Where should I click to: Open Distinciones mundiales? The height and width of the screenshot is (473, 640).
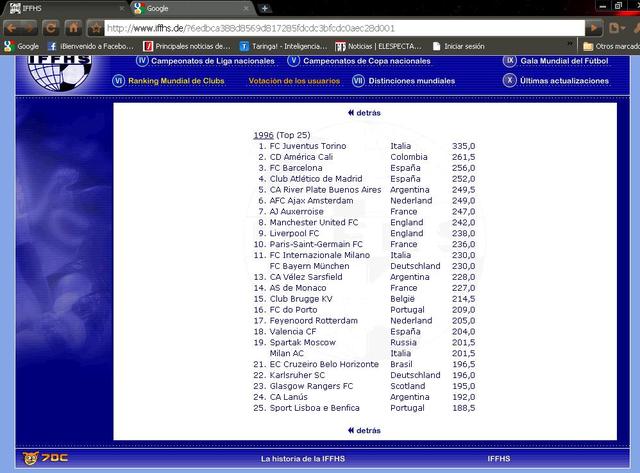(411, 81)
